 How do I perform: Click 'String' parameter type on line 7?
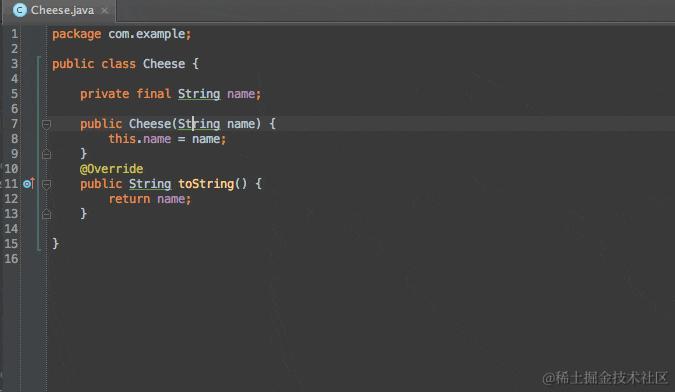pyautogui.click(x=199, y=124)
